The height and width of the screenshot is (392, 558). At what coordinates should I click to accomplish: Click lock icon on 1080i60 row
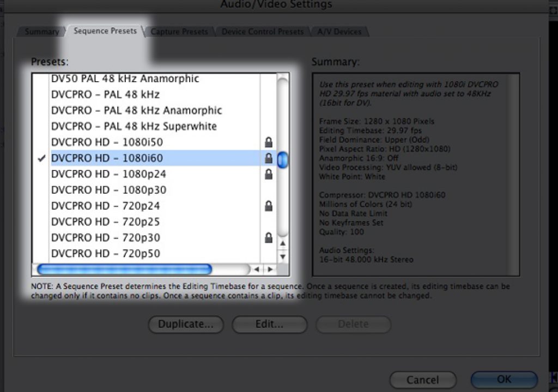pyautogui.click(x=269, y=158)
